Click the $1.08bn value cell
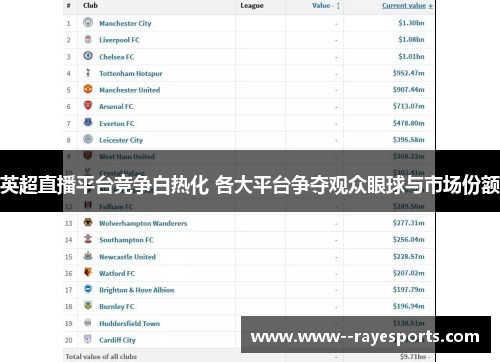Screen dimensions: 500x362 coord(411,40)
